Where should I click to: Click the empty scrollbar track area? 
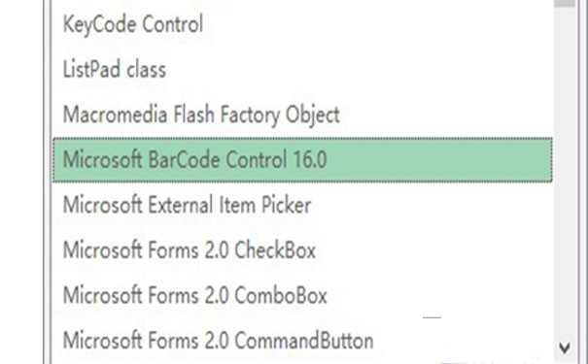(x=565, y=172)
